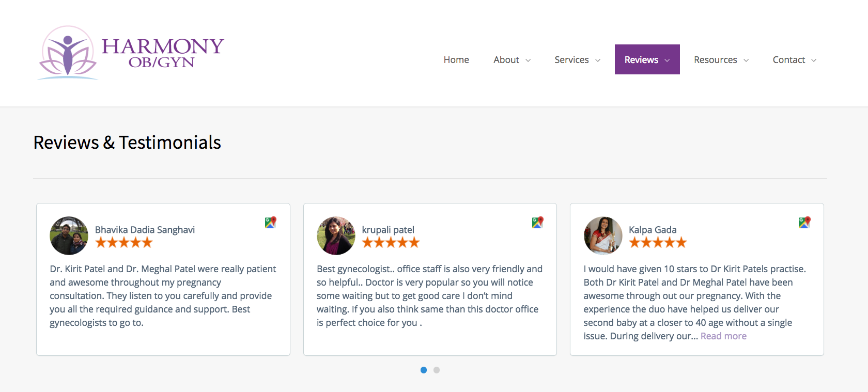Click krupali patel's five-star rating
The image size is (868, 392).
(x=391, y=243)
